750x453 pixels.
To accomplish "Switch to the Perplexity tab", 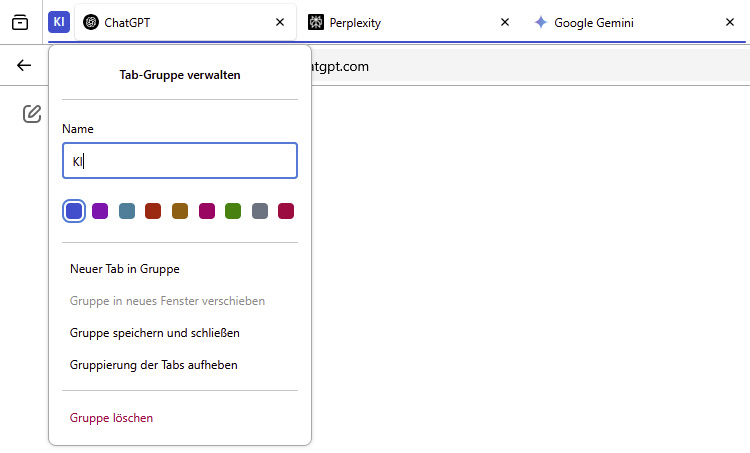I will pyautogui.click(x=400, y=22).
